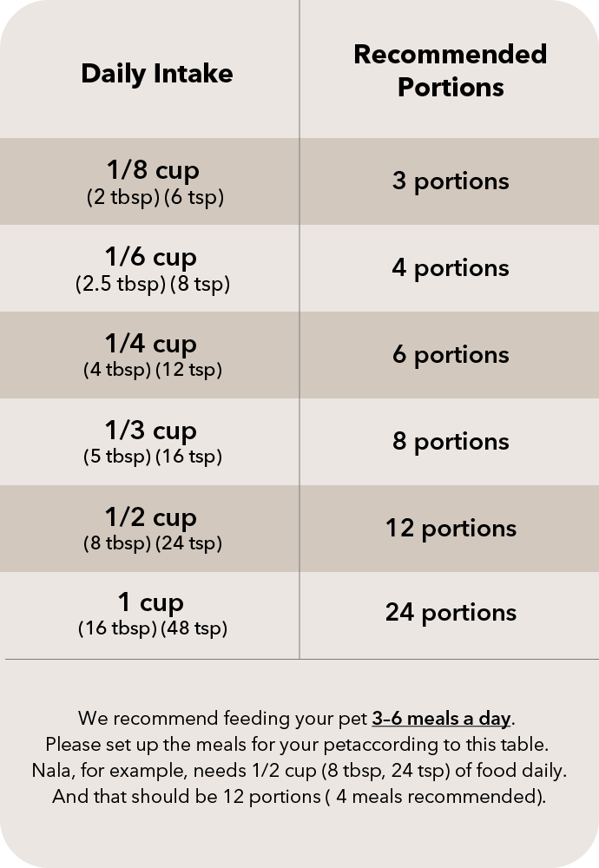
Task: Click the (2.5 tbsp)(8 tsp) measurement text
Action: (153, 284)
